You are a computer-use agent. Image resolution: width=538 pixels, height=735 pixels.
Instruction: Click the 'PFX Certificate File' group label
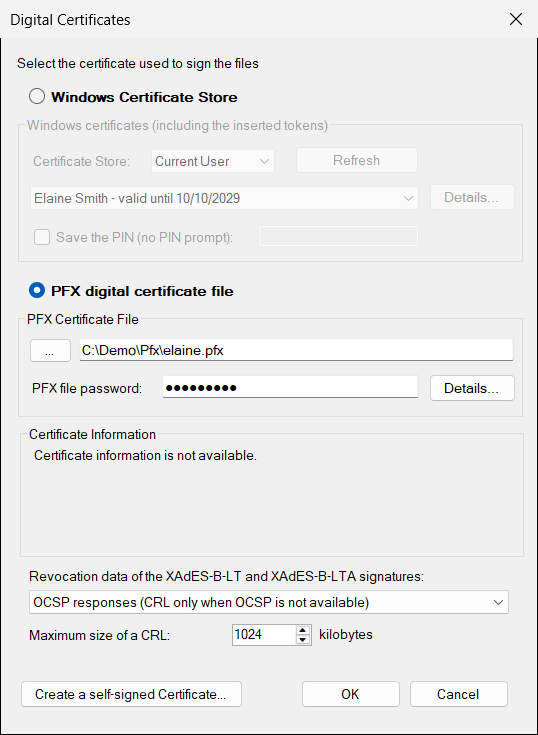[x=83, y=319]
